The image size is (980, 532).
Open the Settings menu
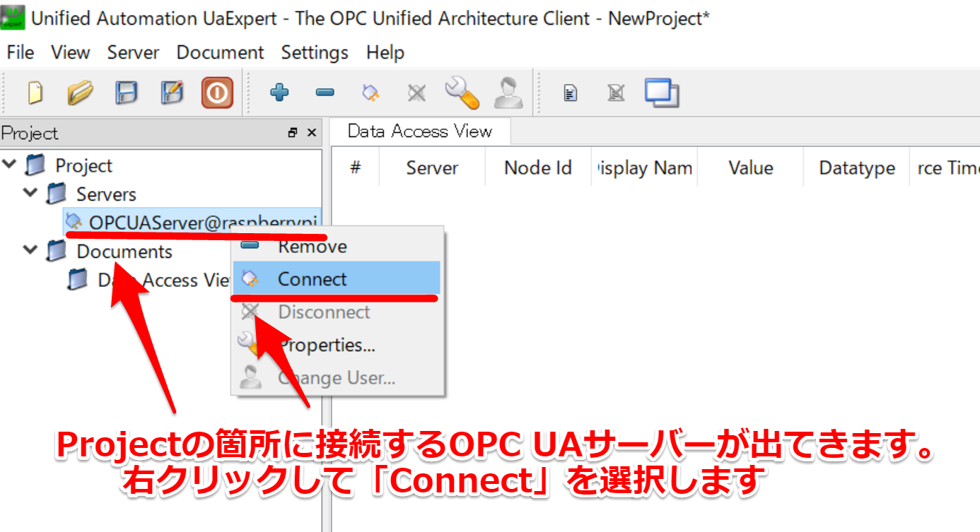click(x=314, y=52)
